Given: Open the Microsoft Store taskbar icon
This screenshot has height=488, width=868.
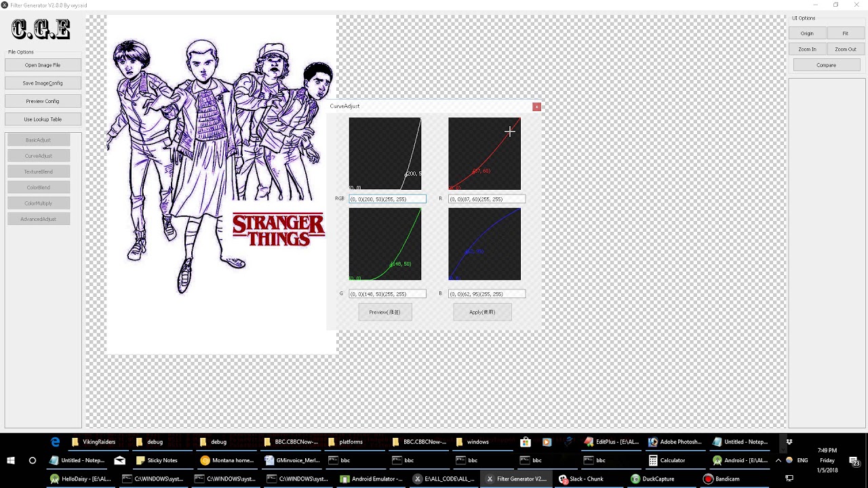Looking at the screenshot, I should tap(525, 442).
